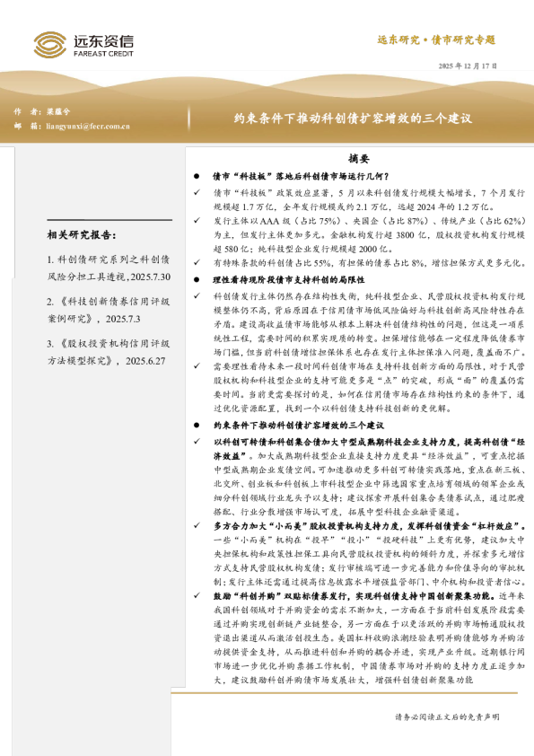Click the check mark beside 鼓励“科创并购”
Image resolution: width=534 pixels, height=756 pixels.
[x=197, y=595]
